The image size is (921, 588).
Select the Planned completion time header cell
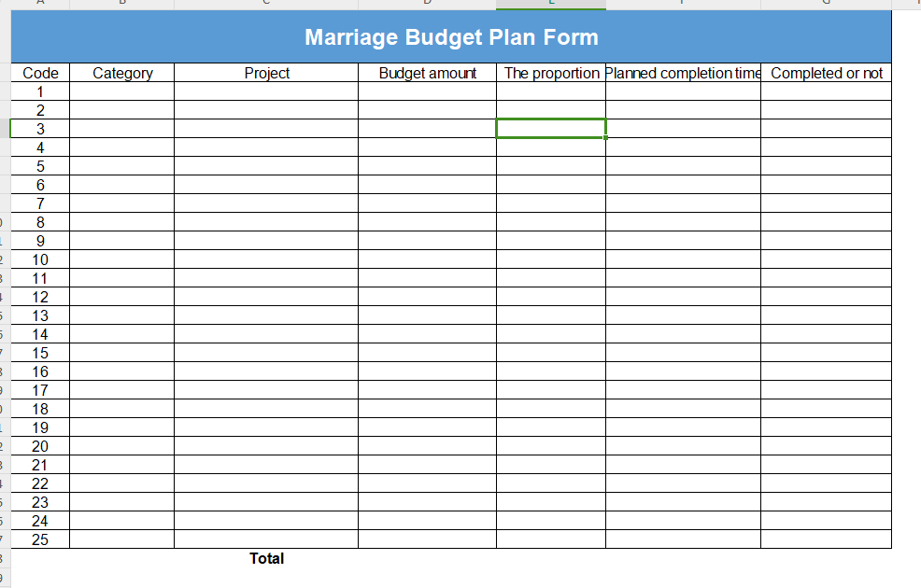(x=683, y=73)
